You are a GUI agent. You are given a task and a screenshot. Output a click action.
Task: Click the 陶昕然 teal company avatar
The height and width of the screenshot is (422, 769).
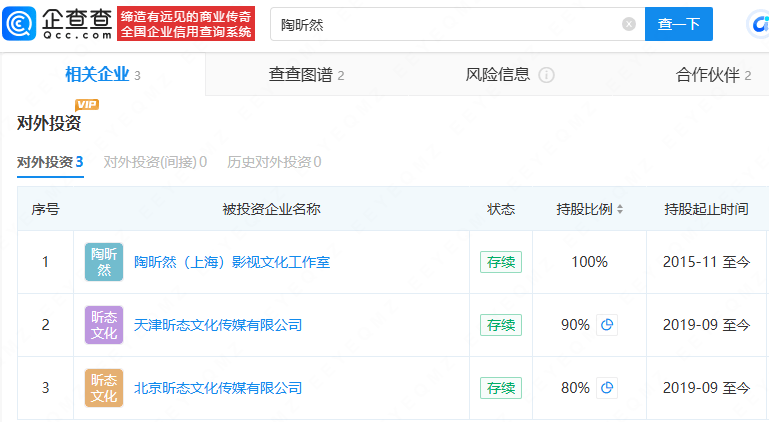104,262
